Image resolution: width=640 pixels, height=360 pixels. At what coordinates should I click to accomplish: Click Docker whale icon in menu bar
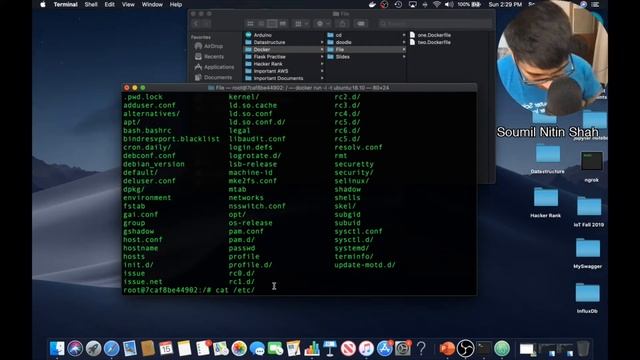372,4
